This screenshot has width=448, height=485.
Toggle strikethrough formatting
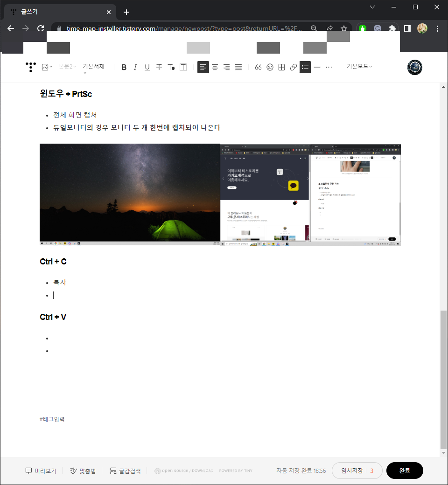click(159, 67)
